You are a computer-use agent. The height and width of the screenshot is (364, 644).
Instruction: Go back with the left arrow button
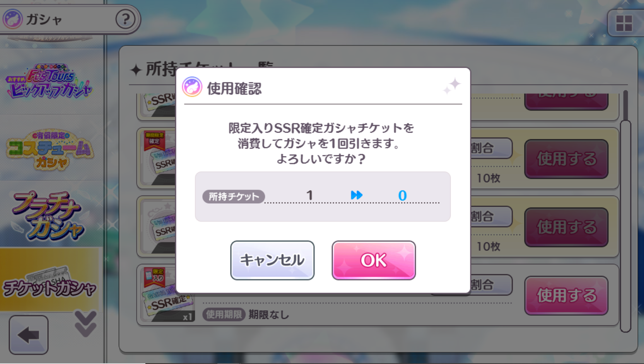pyautogui.click(x=29, y=335)
